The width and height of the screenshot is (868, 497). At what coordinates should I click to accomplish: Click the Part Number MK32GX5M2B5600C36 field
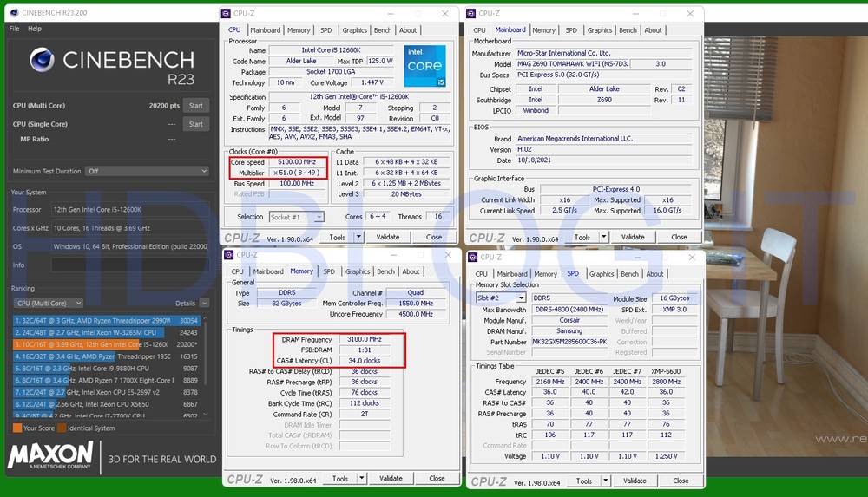569,342
